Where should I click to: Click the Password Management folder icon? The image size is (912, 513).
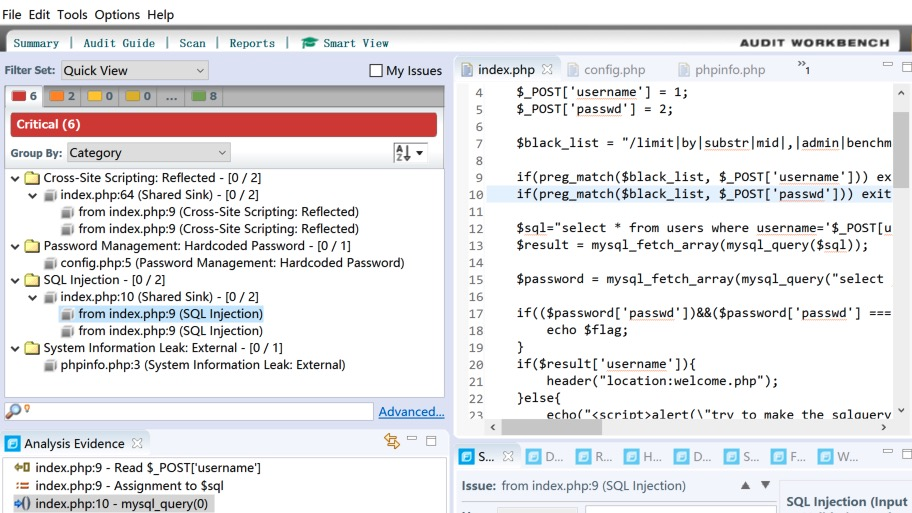click(x=32, y=246)
